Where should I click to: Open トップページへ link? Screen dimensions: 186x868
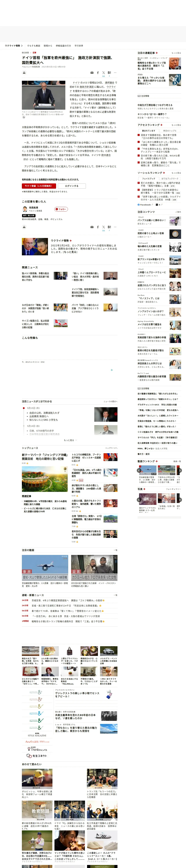pos(111,448)
